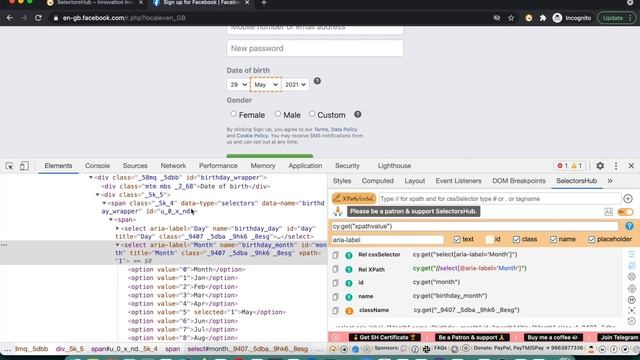Copy the Rel cssSelector value

(335, 255)
